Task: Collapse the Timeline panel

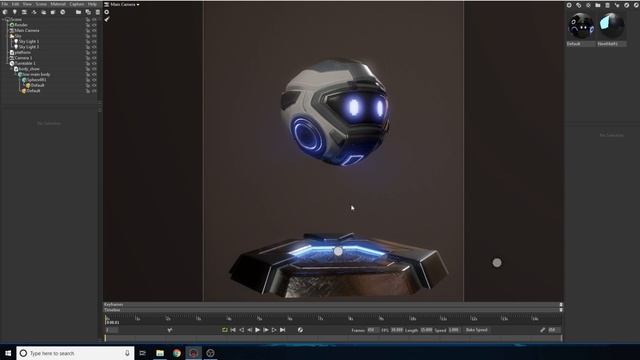Action: point(561,310)
